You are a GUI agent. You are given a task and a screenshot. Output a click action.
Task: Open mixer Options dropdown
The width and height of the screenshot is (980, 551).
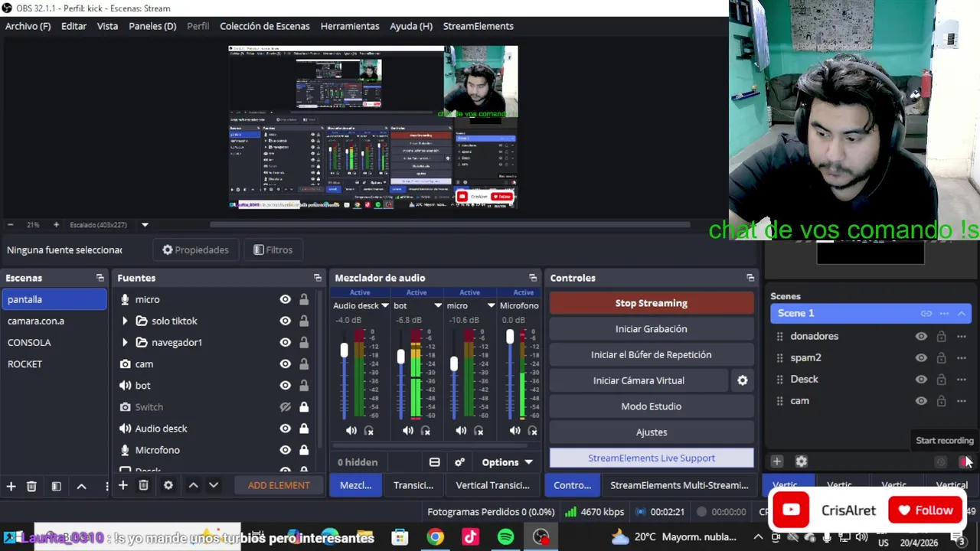tap(507, 462)
